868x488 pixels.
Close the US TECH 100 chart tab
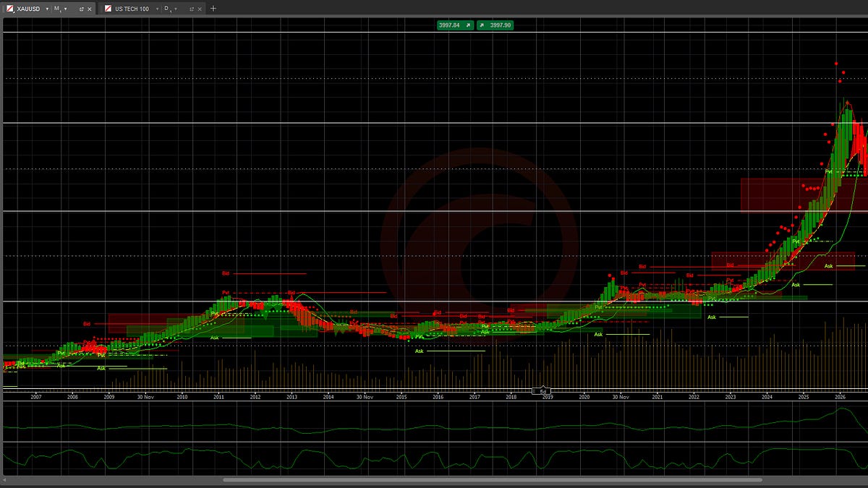coord(200,9)
